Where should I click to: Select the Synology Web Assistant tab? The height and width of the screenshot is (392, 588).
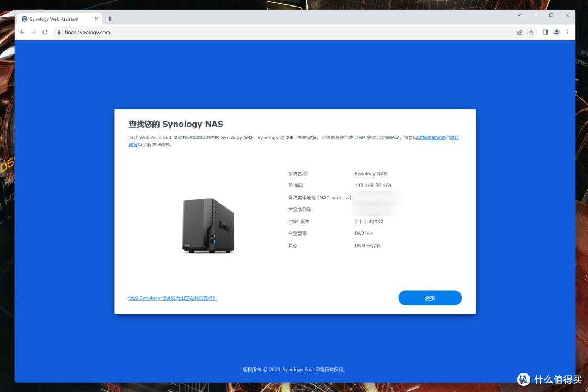pos(57,19)
